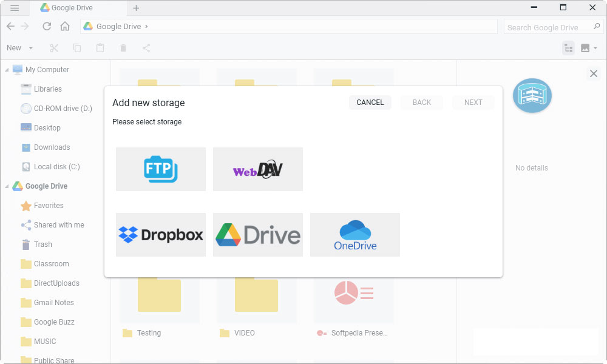Click the delete trash icon in toolbar
This screenshot has width=607, height=364.
click(x=123, y=48)
